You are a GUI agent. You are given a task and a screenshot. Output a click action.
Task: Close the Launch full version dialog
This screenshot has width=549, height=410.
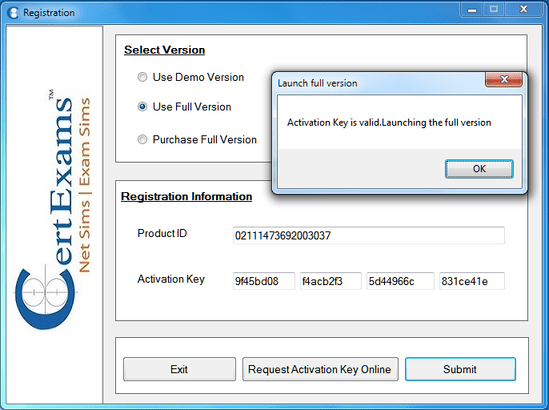click(504, 79)
